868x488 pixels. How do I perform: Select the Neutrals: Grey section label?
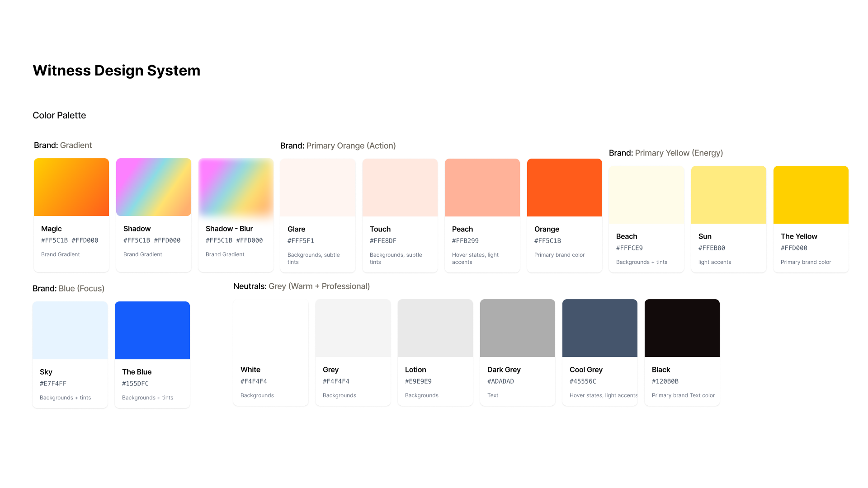pyautogui.click(x=302, y=286)
